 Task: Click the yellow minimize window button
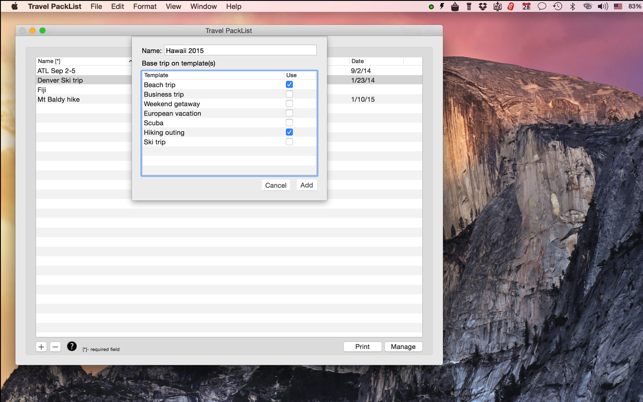point(32,30)
